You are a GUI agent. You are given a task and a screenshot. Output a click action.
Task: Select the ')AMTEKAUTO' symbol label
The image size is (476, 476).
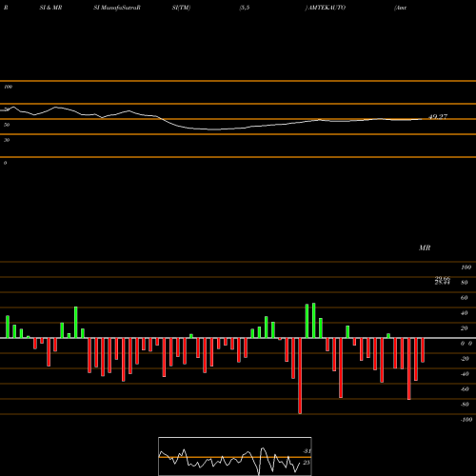coord(326,8)
